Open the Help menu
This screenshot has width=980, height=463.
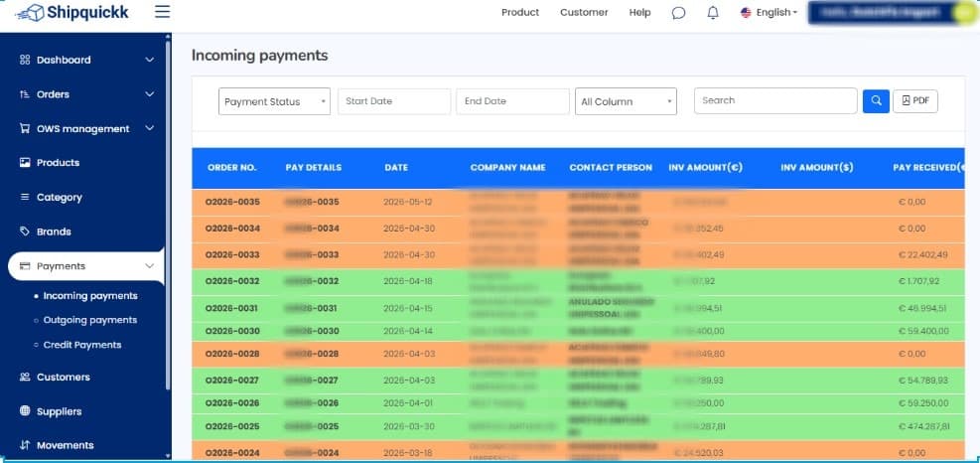point(639,13)
